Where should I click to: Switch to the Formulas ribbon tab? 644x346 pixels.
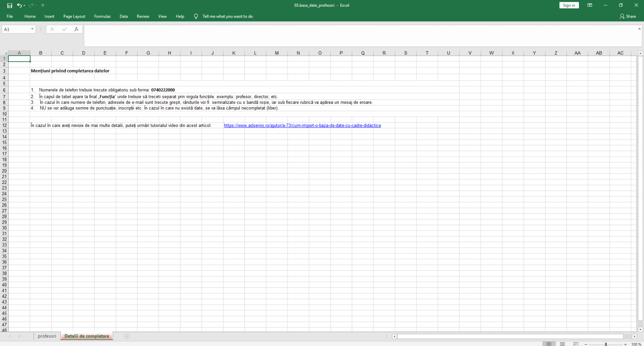[x=102, y=16]
